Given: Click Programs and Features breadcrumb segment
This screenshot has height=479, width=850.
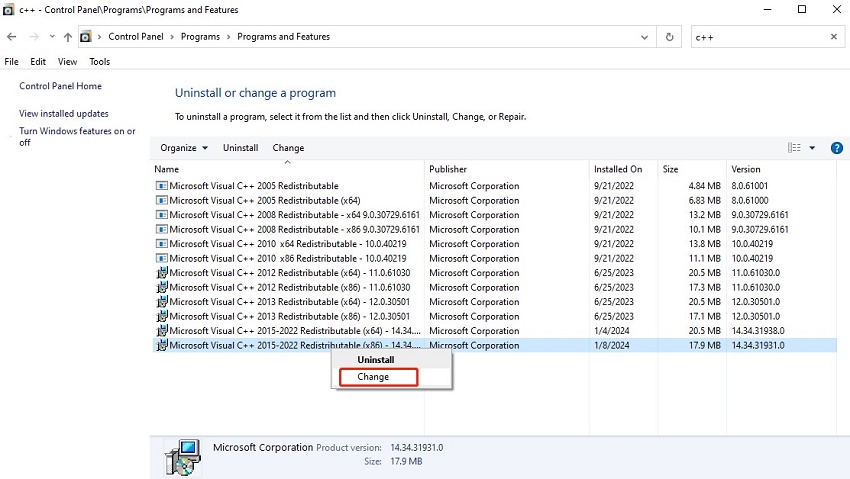Looking at the screenshot, I should coord(284,37).
